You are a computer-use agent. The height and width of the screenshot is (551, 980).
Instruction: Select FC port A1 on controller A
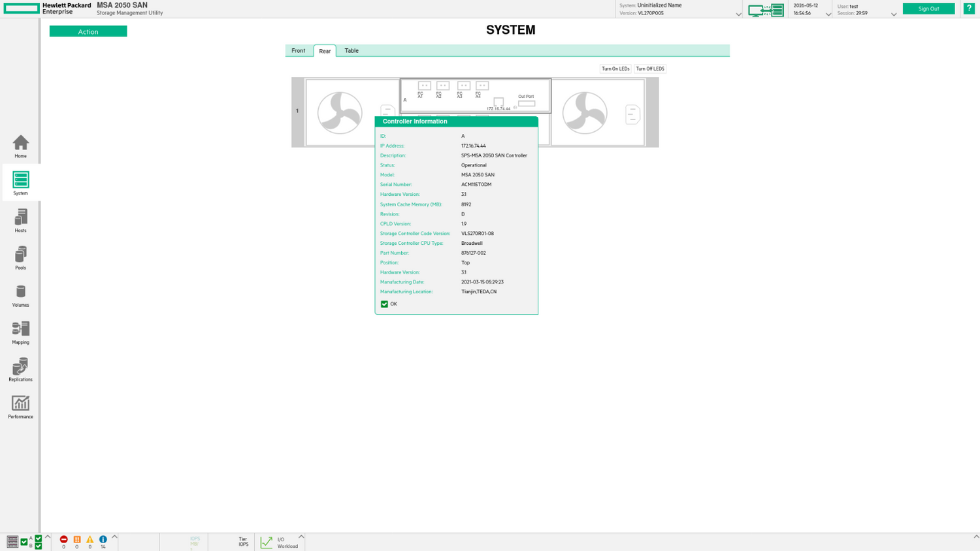424,86
